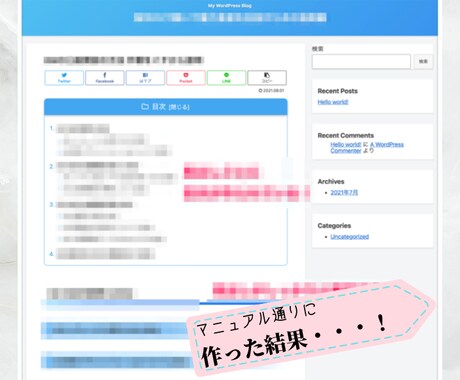Save the post to Pocket

186,78
